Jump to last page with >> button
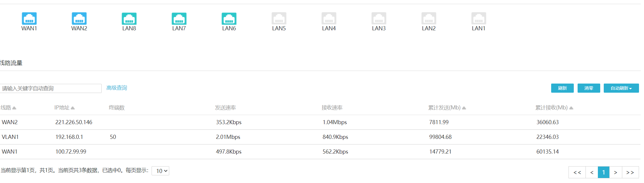 point(630,172)
